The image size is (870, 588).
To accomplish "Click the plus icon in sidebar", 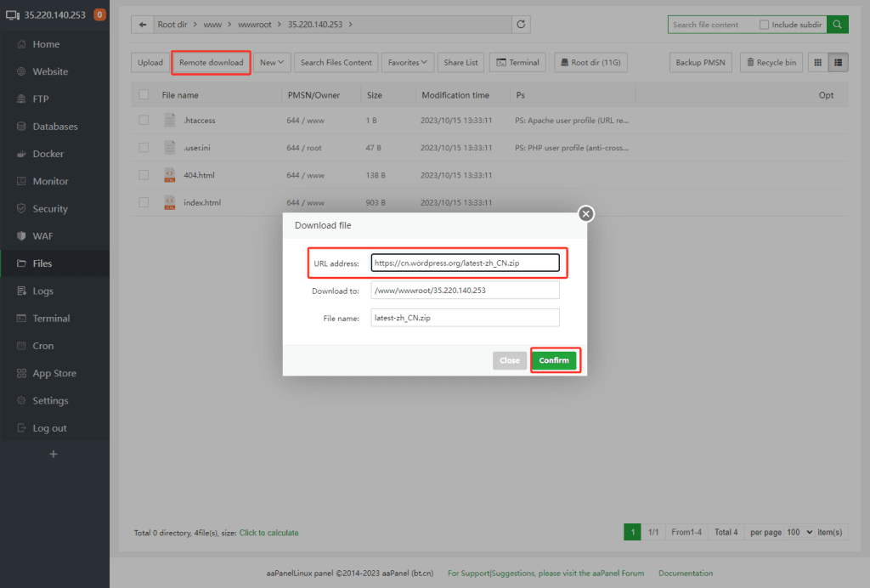I will click(54, 455).
